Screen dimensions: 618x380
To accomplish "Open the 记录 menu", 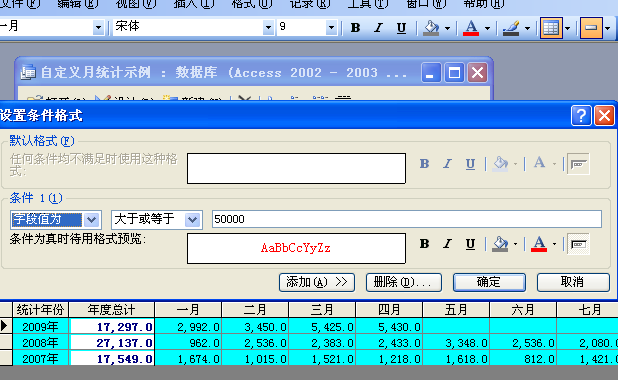I will click(x=310, y=4).
